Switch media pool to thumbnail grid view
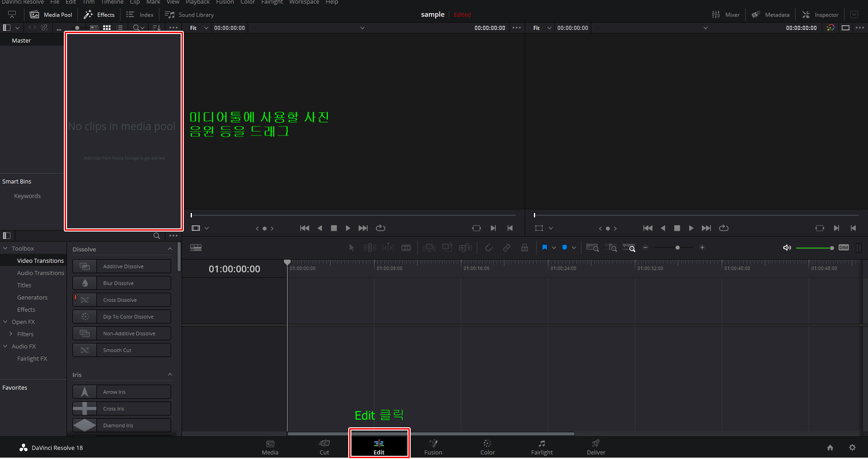 click(x=107, y=28)
